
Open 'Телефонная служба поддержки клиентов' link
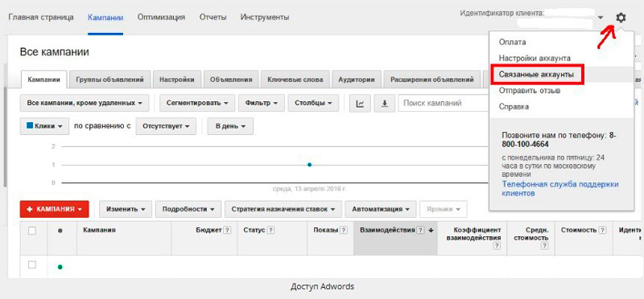tap(560, 189)
